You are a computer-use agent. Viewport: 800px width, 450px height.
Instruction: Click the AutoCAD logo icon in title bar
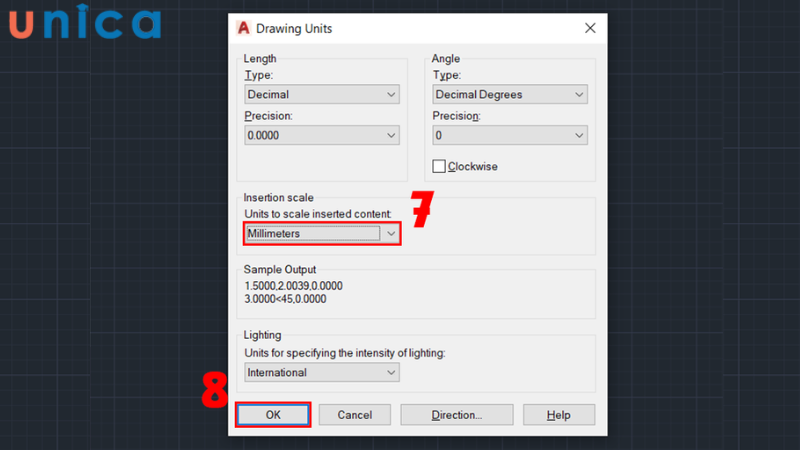click(x=243, y=28)
